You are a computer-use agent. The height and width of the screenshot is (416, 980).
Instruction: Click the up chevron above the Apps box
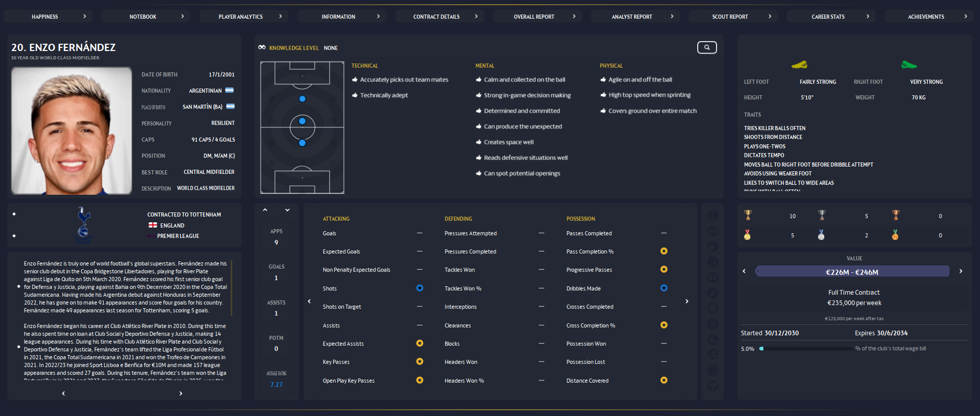(265, 210)
